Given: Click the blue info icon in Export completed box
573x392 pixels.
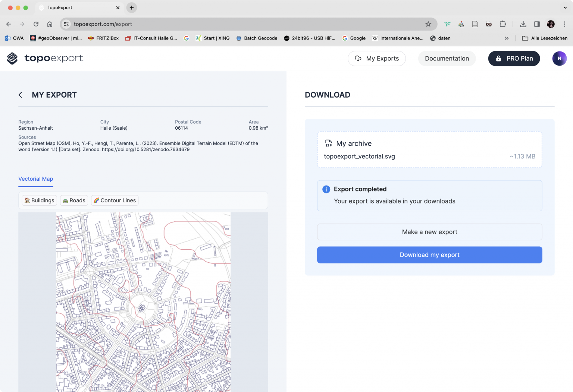Looking at the screenshot, I should [326, 189].
